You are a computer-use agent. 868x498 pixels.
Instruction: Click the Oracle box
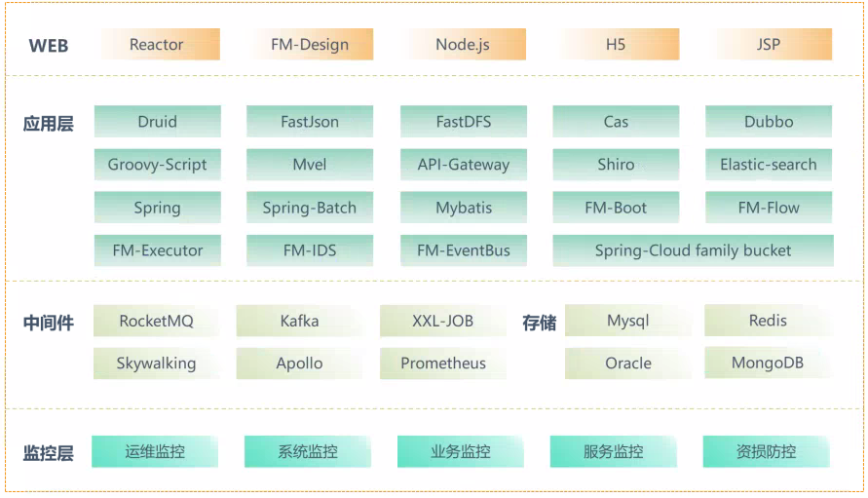point(628,364)
